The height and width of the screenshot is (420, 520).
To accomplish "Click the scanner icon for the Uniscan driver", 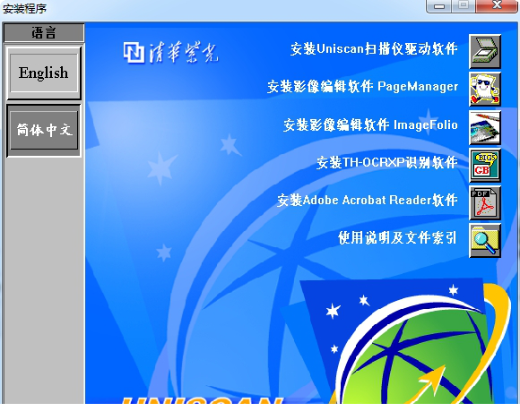I will 484,52.
